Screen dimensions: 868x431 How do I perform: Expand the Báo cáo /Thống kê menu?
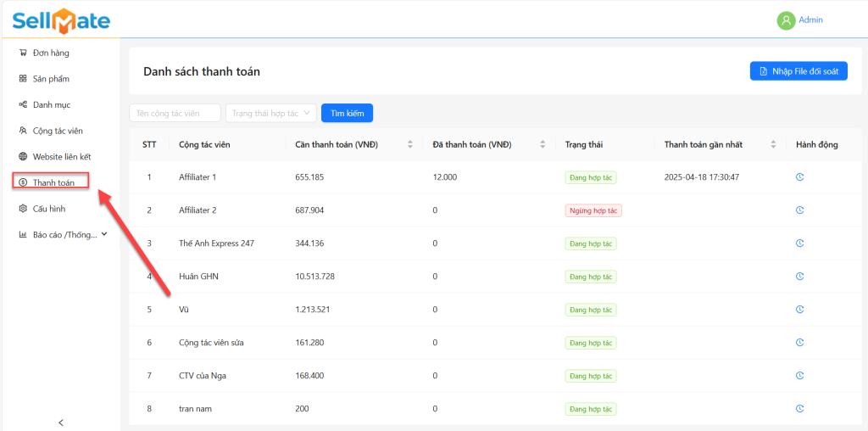pyautogui.click(x=64, y=234)
